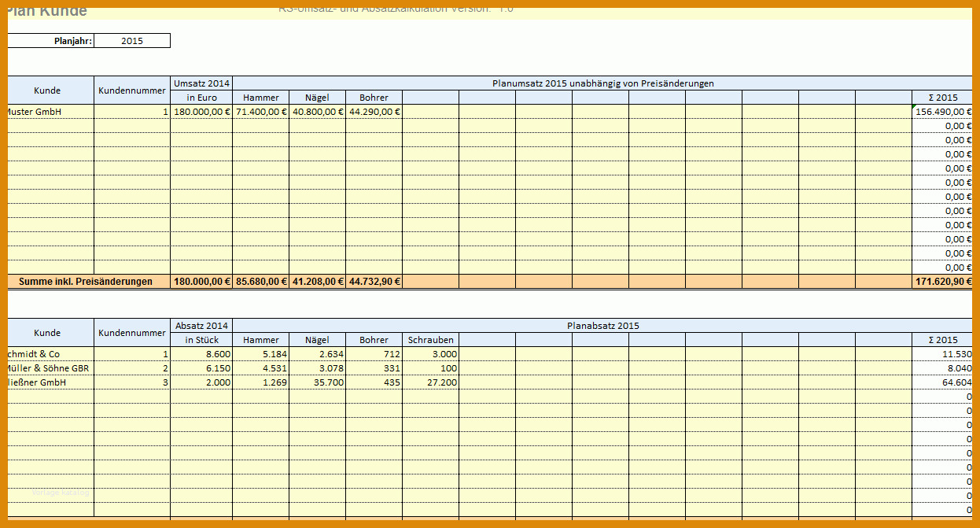Image resolution: width=980 pixels, height=528 pixels.
Task: Select the 156.490,00 € sum cell
Action: click(x=942, y=111)
